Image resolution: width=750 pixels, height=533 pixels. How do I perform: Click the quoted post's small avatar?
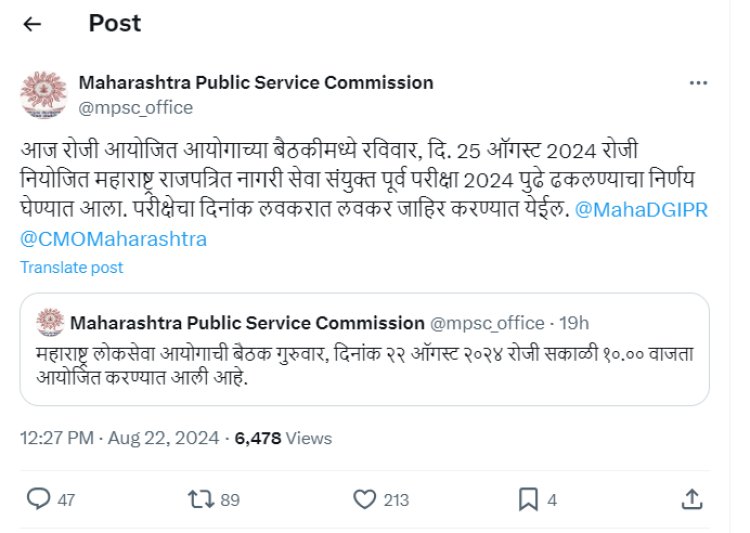point(50,323)
